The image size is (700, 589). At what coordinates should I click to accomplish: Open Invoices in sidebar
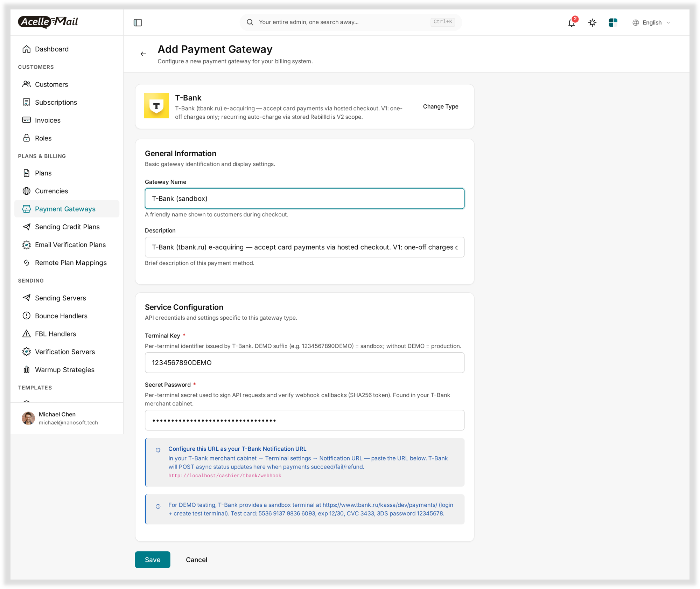[67, 120]
